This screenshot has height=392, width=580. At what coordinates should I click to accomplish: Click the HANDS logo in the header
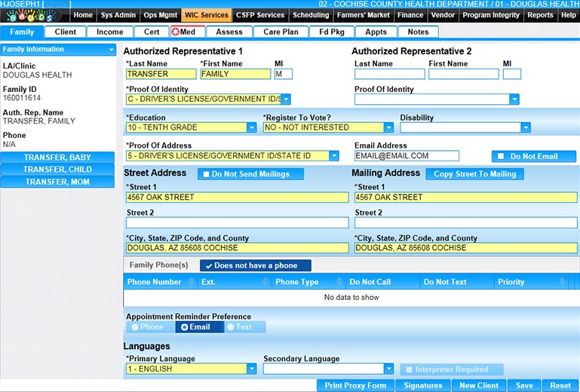pos(36,16)
